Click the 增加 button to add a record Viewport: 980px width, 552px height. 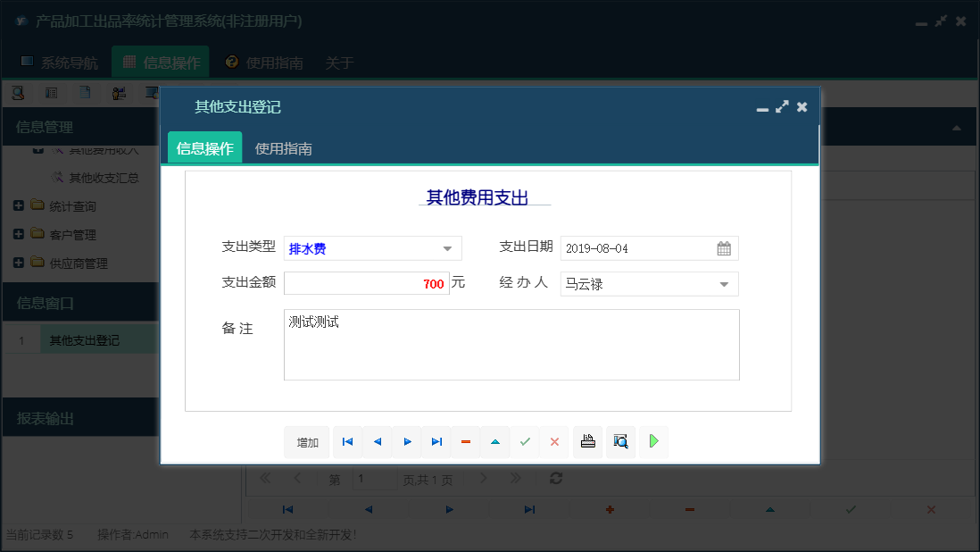(x=306, y=441)
